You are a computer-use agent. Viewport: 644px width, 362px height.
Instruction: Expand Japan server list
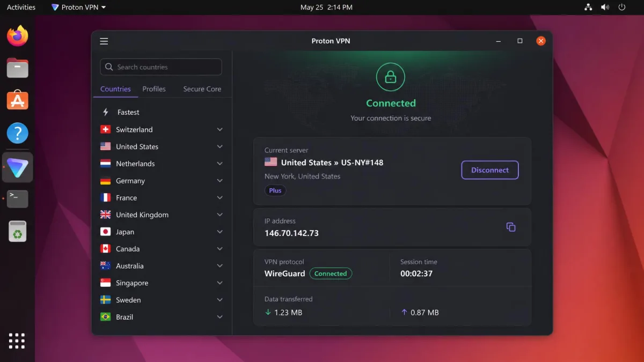219,232
